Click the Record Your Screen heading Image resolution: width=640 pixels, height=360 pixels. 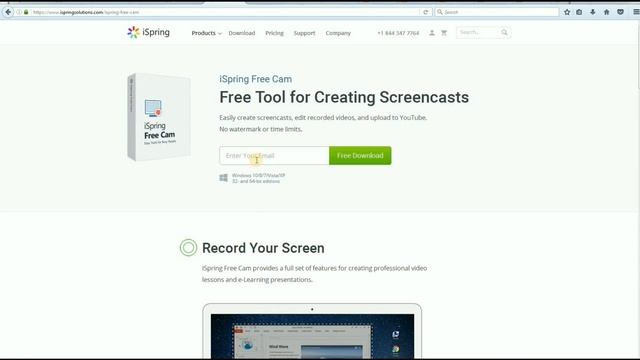coord(263,248)
